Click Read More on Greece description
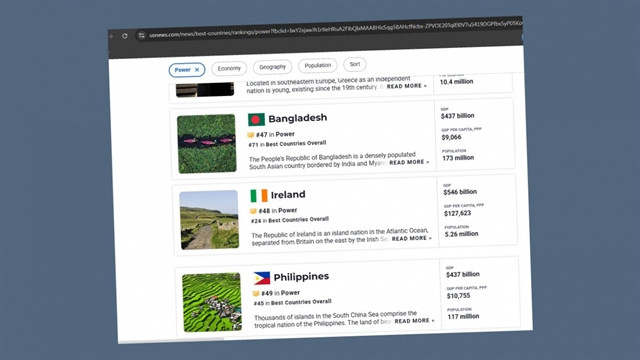The width and height of the screenshot is (640, 360). 407,86
